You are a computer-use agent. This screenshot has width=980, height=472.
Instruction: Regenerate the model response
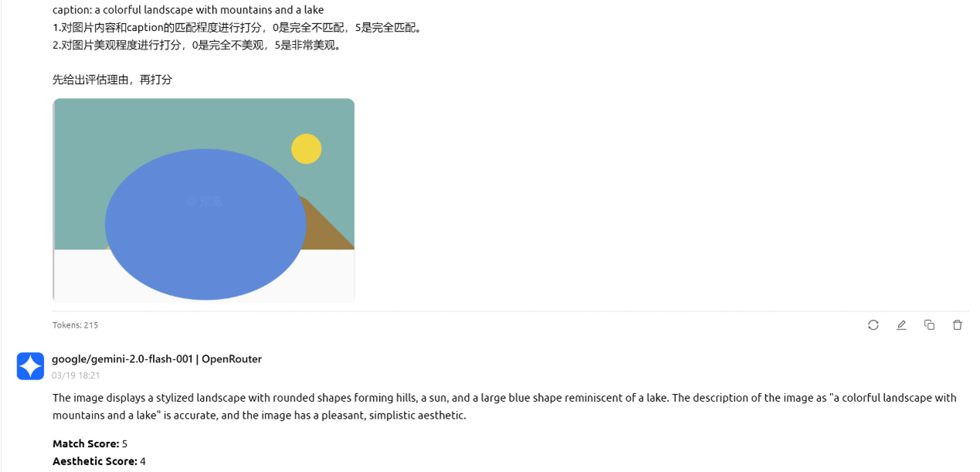[873, 324]
